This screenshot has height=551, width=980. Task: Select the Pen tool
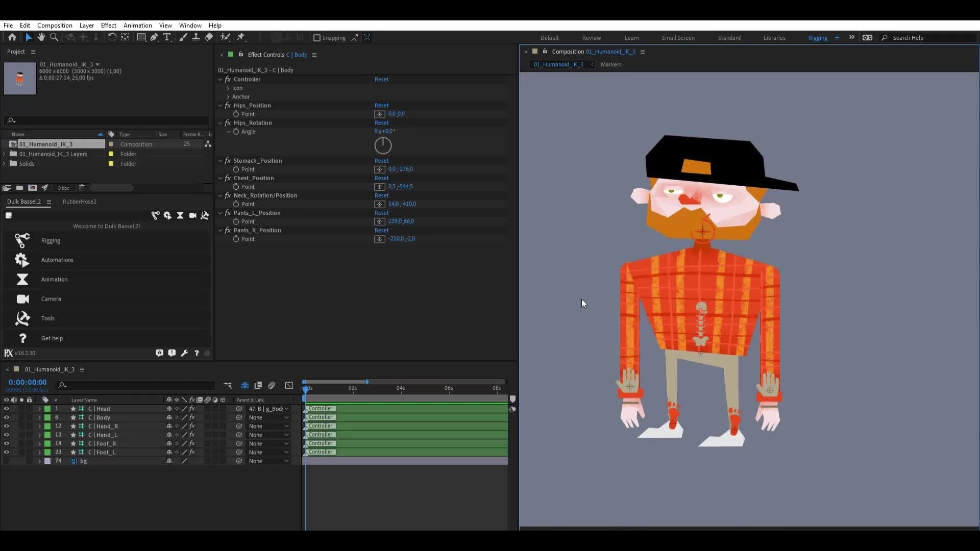154,37
